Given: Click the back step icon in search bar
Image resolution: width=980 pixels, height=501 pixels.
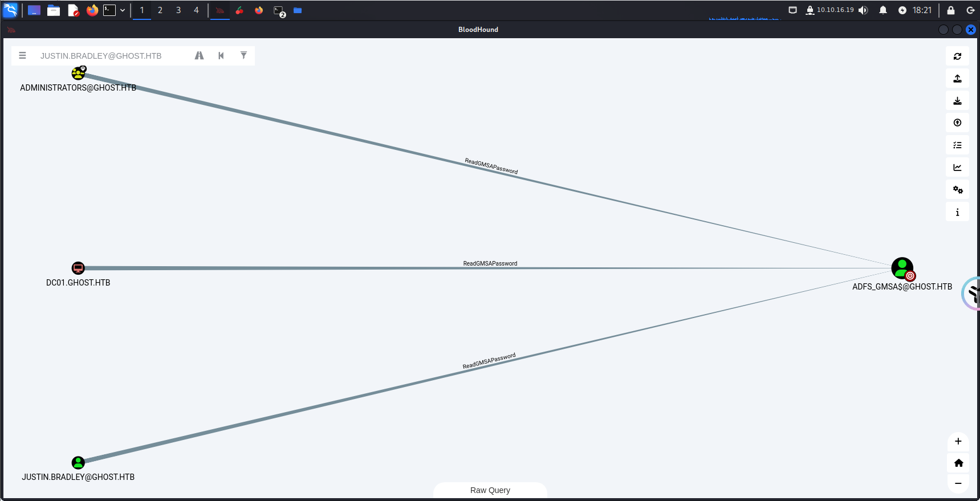Looking at the screenshot, I should click(221, 55).
